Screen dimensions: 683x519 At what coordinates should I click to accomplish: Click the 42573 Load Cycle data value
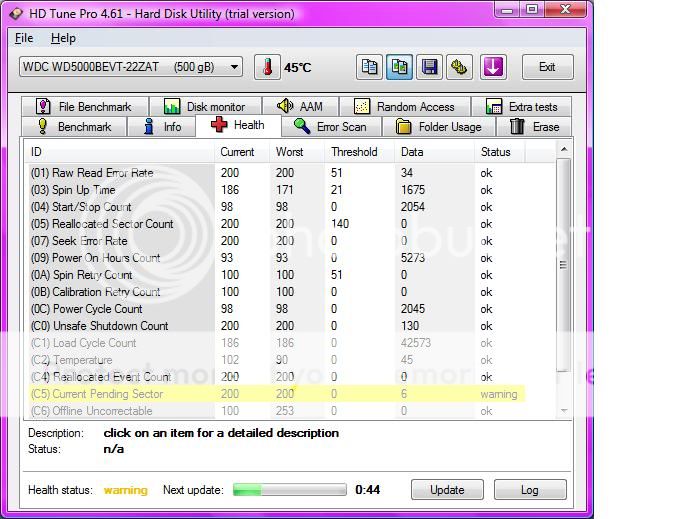click(x=416, y=343)
